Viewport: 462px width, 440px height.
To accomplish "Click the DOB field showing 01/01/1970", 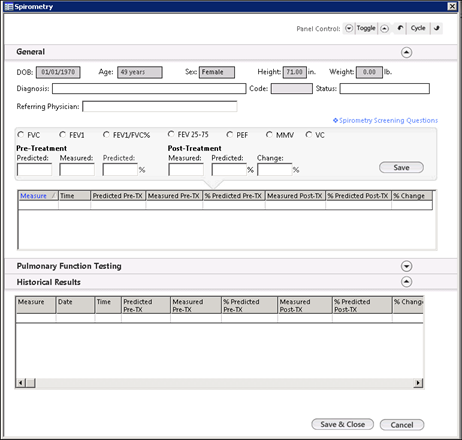I will (58, 72).
